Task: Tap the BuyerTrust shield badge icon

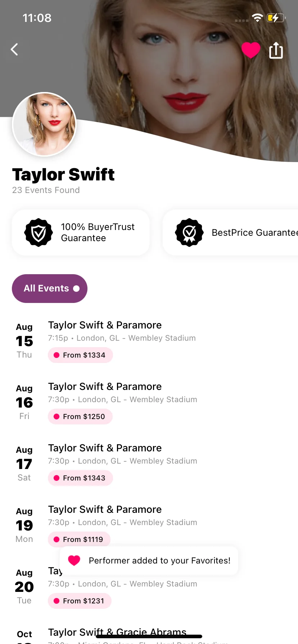Action: tap(39, 233)
